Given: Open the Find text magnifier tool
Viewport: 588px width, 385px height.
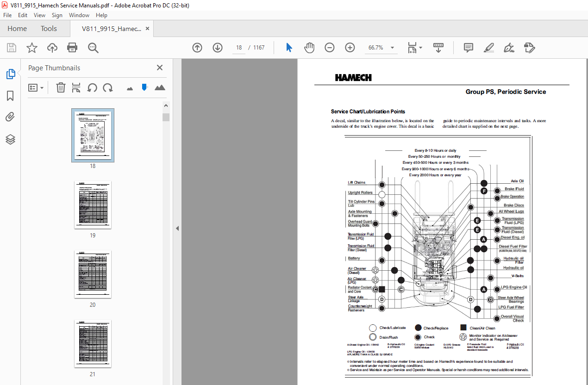Looking at the screenshot, I should (93, 48).
